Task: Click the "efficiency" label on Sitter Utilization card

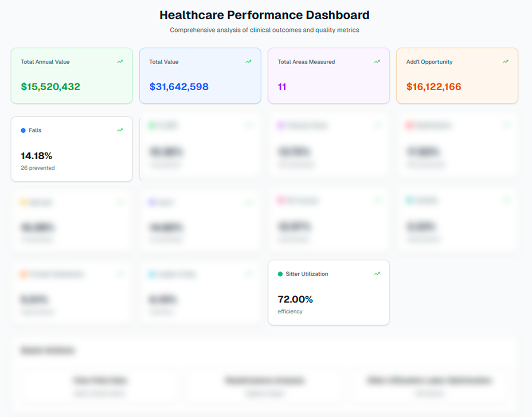Action: [290, 311]
